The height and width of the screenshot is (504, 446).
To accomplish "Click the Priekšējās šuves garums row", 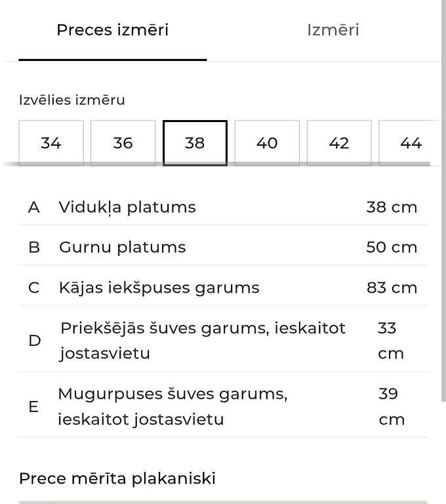I will (223, 341).
